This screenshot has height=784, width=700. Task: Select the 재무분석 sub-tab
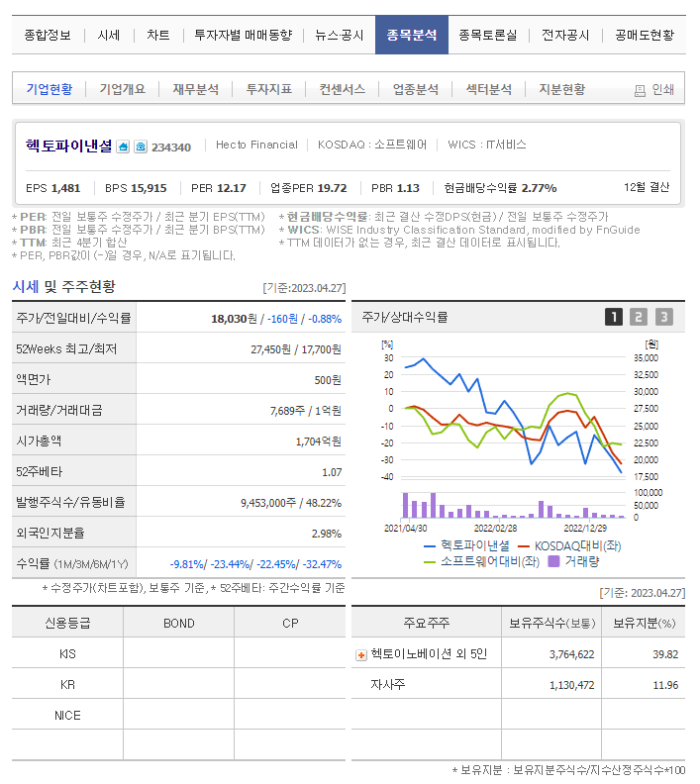click(x=196, y=89)
